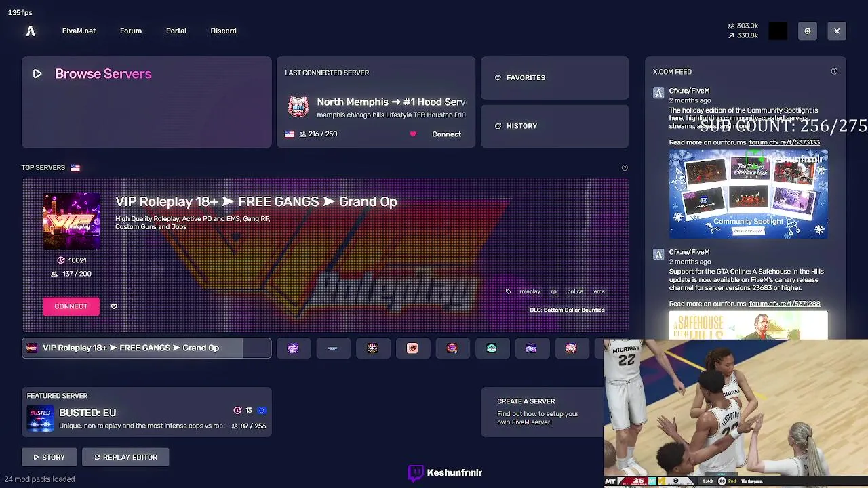Click the heart icon in Favorites button
The height and width of the screenshot is (488, 868).
pyautogui.click(x=498, y=78)
